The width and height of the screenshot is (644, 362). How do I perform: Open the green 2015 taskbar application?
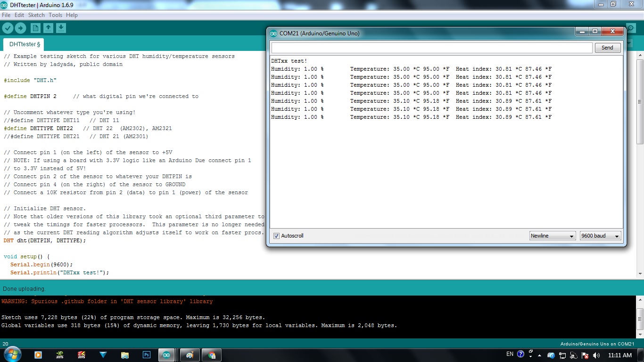tap(60, 355)
